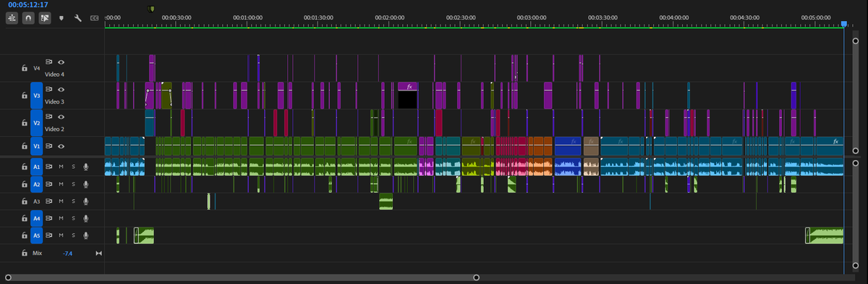
Task: Toggle sync lock for Video 4
Action: coord(50,62)
